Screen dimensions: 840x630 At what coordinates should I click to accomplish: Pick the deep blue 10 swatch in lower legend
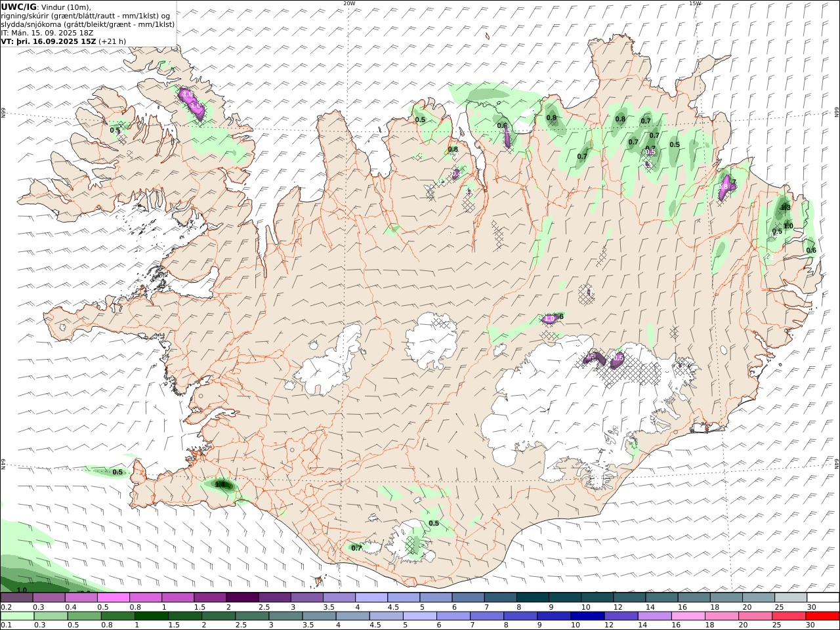587,616
